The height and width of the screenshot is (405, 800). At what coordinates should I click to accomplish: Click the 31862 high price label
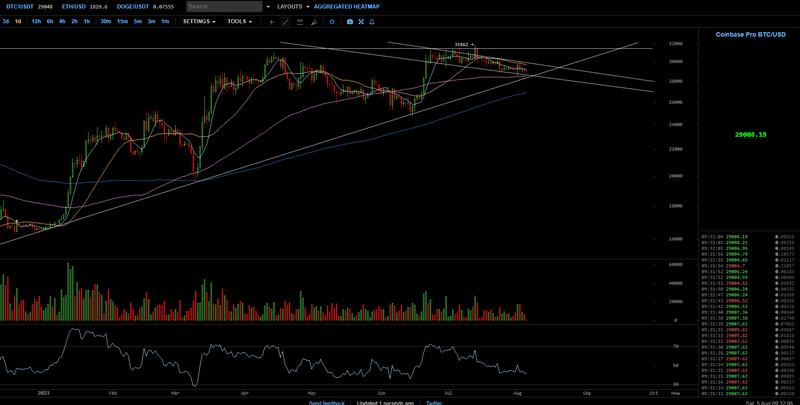[x=461, y=44]
